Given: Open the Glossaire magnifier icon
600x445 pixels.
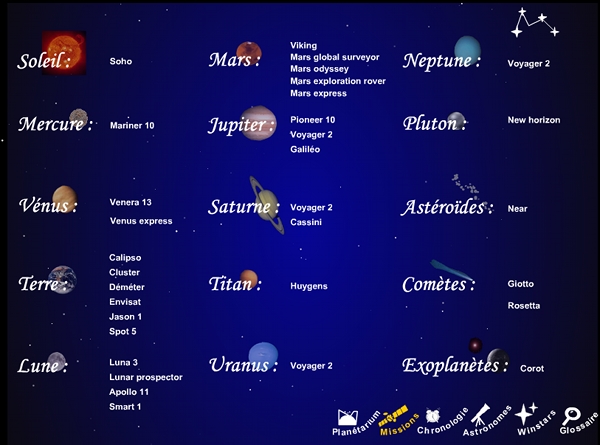Looking at the screenshot, I should click(573, 415).
